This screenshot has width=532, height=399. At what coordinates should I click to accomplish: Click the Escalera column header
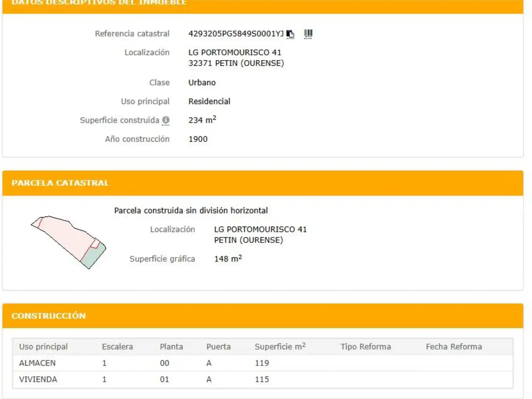point(117,347)
